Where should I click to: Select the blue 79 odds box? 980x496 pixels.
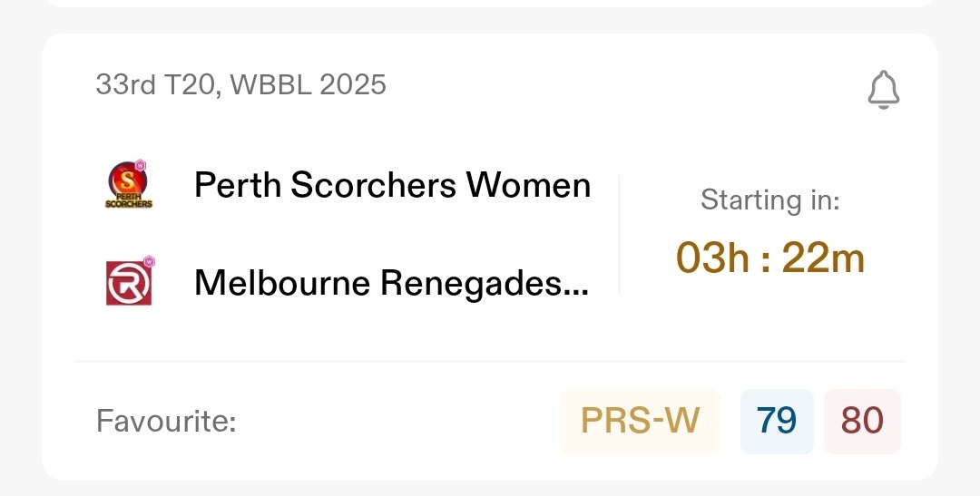tap(778, 421)
